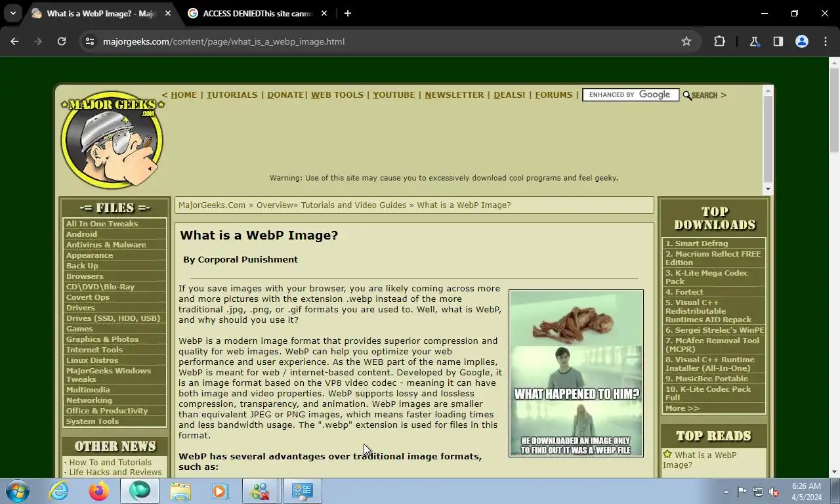Open a new tab with plus button
The image size is (840, 504).
(347, 13)
